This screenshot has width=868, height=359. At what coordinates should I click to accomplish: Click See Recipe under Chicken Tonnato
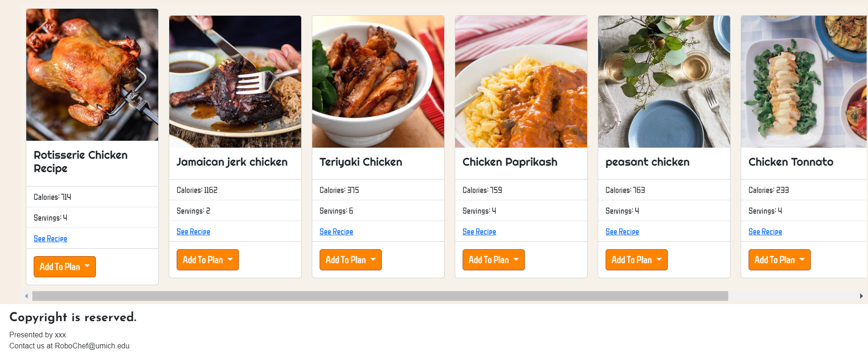[765, 232]
